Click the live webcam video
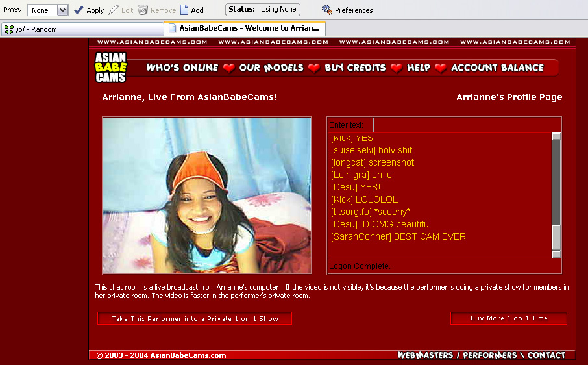The width and height of the screenshot is (588, 365). coord(207,195)
